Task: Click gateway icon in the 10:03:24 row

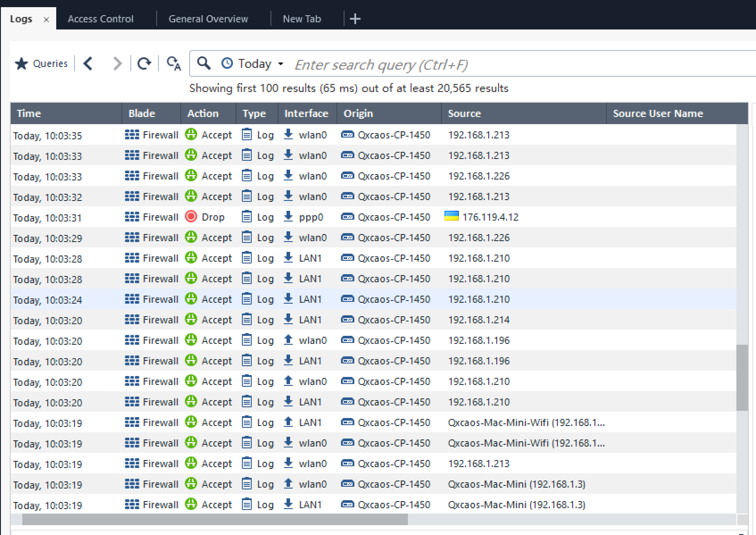Action: pyautogui.click(x=347, y=299)
